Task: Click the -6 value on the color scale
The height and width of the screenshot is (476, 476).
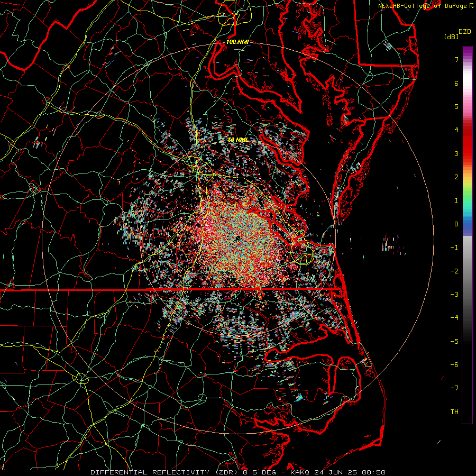Action: point(454,365)
